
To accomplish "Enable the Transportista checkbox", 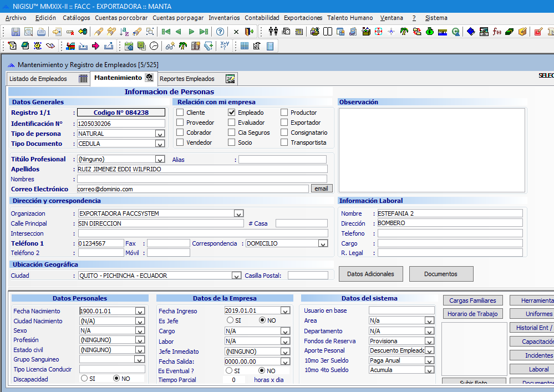I will [284, 142].
